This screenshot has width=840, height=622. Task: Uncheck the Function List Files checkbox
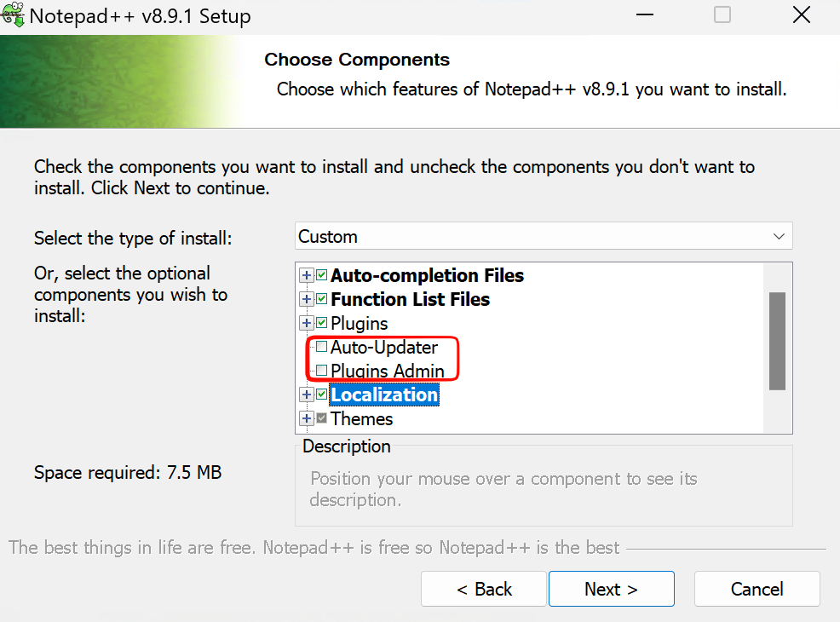coord(321,298)
